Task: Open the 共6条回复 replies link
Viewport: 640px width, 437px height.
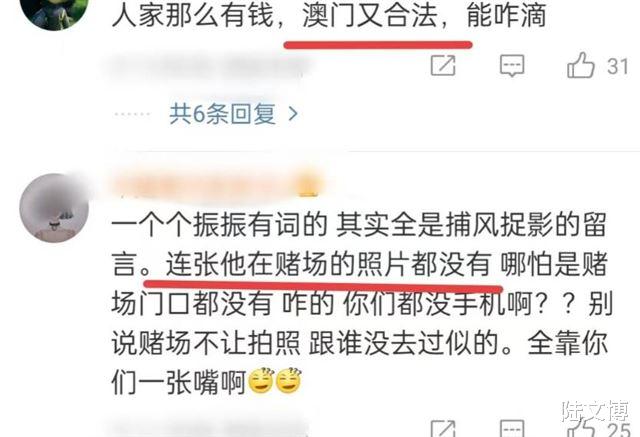Action: [x=223, y=114]
